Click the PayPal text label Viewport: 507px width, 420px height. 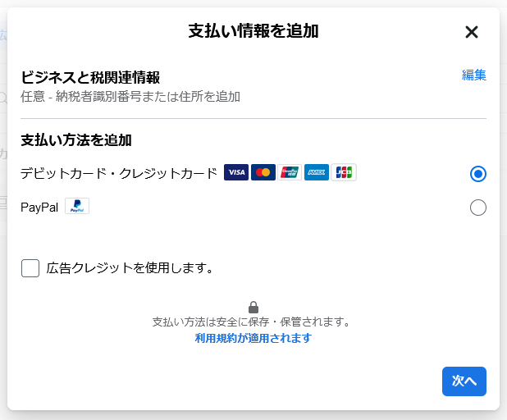click(39, 208)
